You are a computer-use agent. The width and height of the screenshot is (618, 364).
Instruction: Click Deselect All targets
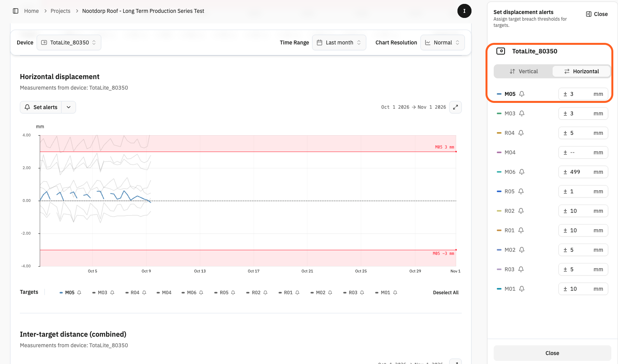(x=446, y=293)
